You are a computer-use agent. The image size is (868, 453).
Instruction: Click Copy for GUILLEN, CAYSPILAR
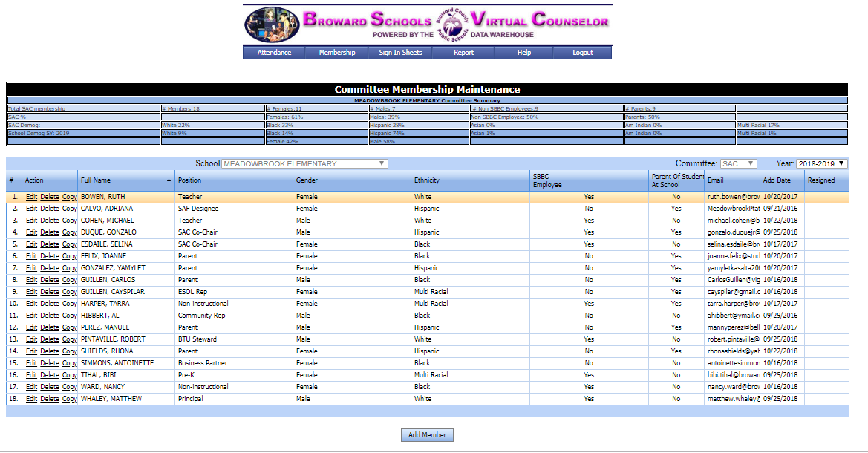pos(70,292)
